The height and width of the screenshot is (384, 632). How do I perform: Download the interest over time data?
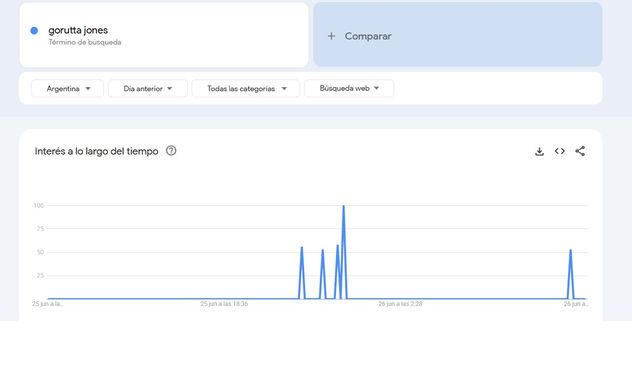(x=539, y=152)
